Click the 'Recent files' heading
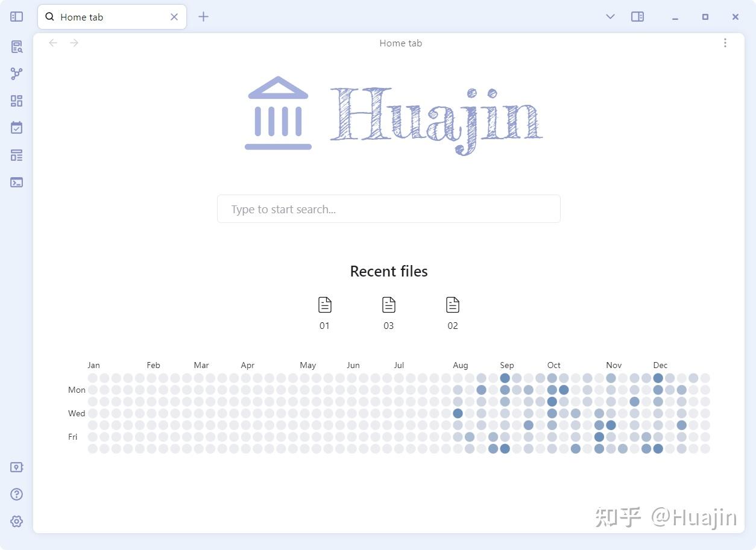Viewport: 756px width, 550px height. click(389, 272)
